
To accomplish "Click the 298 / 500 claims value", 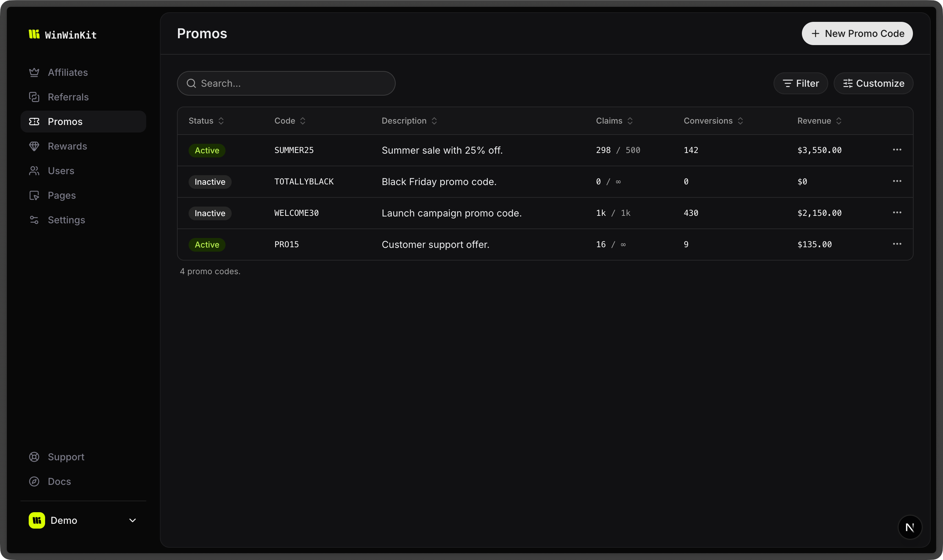I will [618, 150].
